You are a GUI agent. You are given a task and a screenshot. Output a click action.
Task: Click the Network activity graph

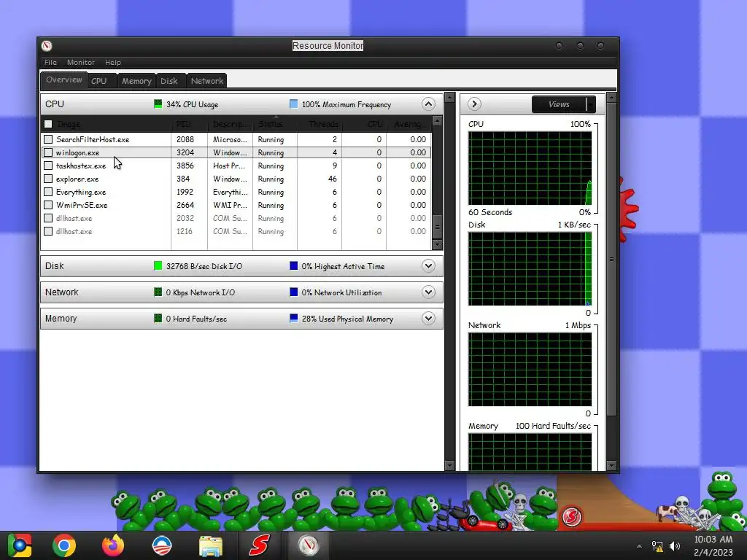click(530, 370)
